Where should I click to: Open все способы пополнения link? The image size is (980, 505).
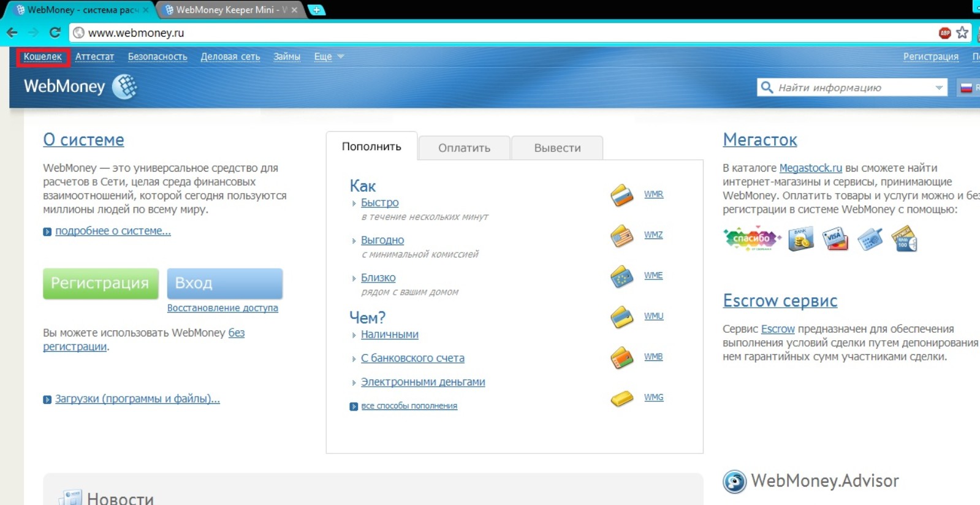[409, 406]
